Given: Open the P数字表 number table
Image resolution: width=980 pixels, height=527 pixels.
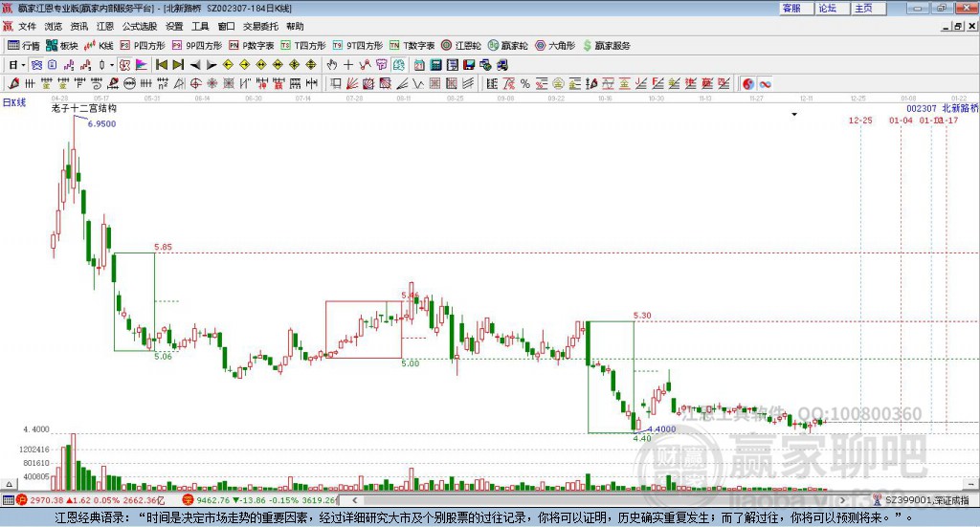Looking at the screenshot, I should coord(252,46).
